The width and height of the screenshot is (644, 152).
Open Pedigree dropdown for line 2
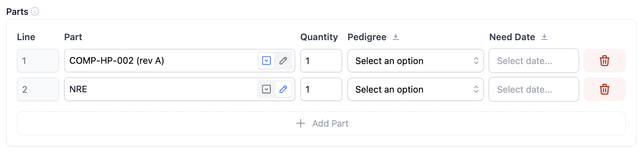(x=415, y=89)
